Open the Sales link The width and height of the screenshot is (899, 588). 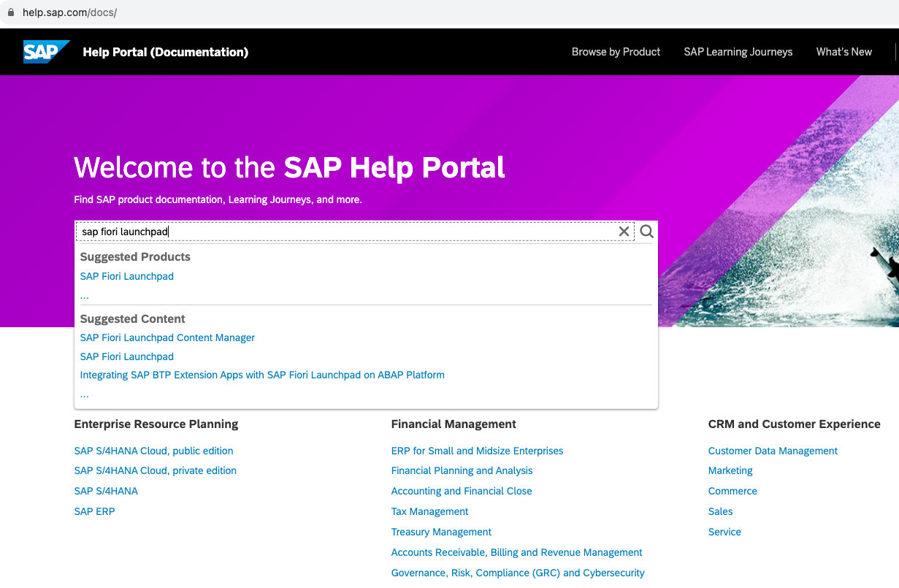point(721,511)
